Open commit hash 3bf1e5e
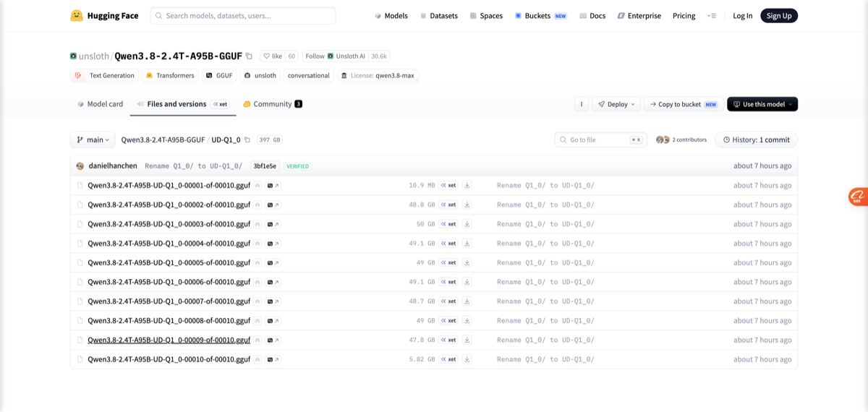Screen dimensions: 868x412 pyautogui.click(x=265, y=166)
